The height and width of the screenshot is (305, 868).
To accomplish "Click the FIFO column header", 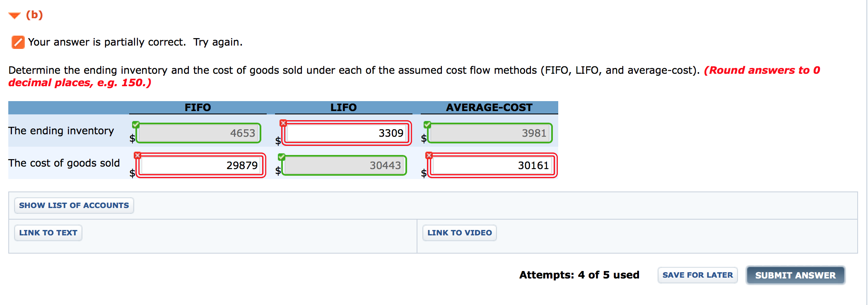I will tap(198, 107).
